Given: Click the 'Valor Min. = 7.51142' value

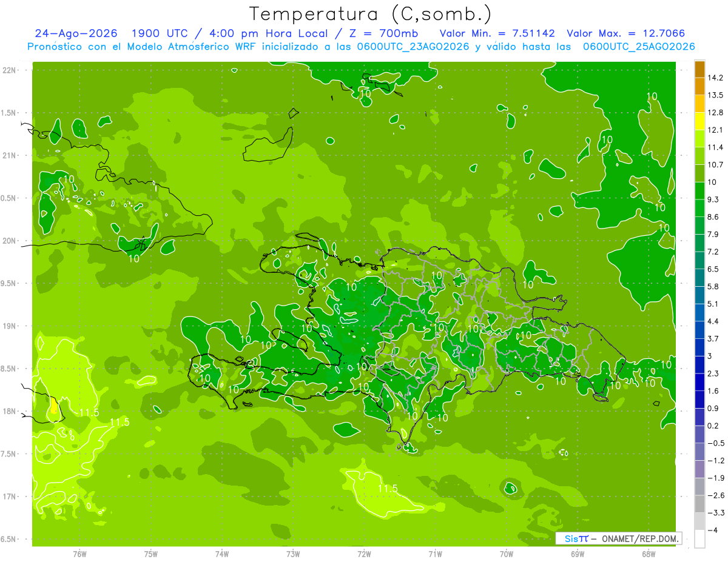Looking at the screenshot, I should 497,33.
